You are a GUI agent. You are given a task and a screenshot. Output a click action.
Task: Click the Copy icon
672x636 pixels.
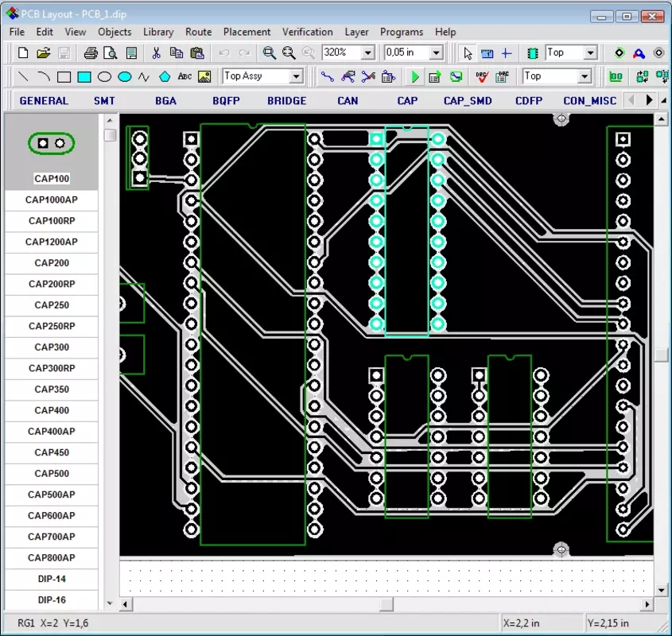[176, 53]
